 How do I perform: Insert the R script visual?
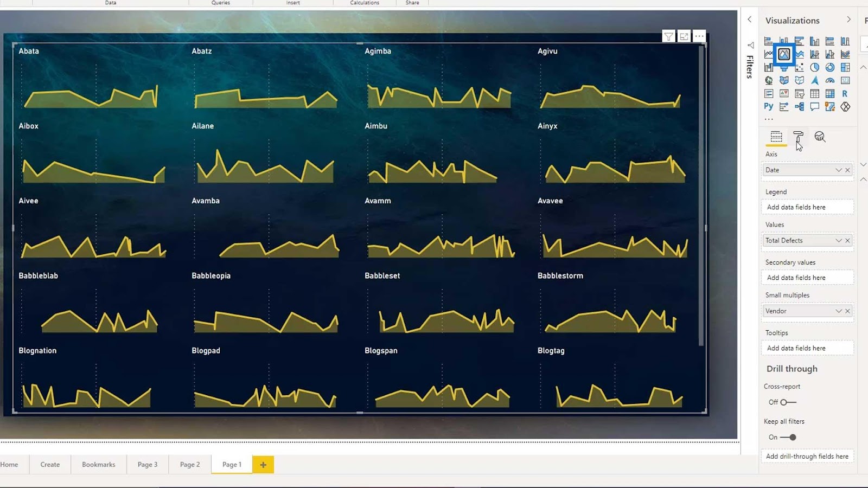[x=845, y=94]
